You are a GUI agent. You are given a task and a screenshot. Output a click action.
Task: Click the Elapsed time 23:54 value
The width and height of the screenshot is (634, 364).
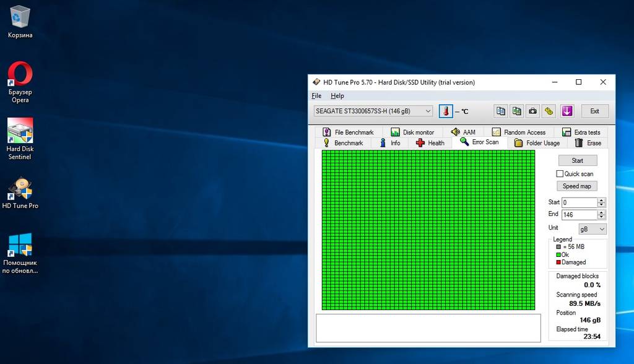pos(592,337)
